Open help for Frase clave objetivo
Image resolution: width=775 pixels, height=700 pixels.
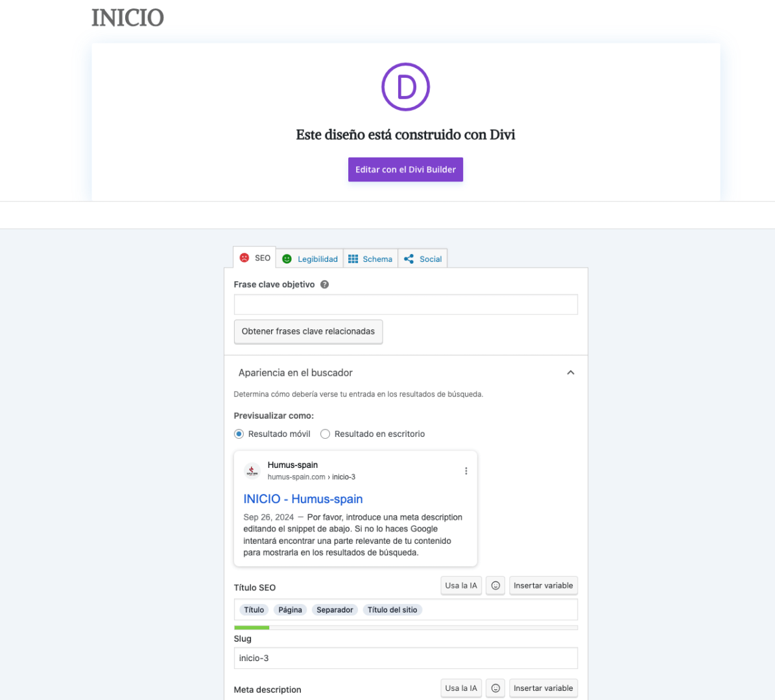[324, 285]
